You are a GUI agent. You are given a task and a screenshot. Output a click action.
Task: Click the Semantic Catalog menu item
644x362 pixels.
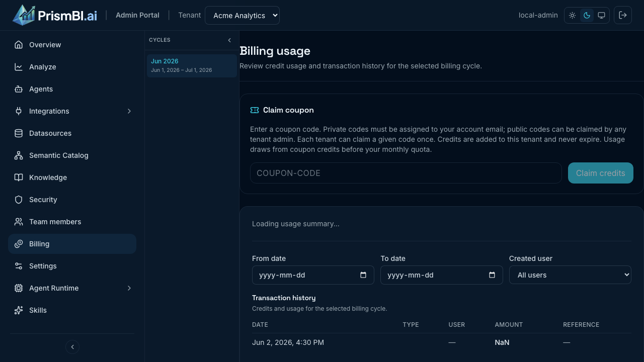(72, 155)
